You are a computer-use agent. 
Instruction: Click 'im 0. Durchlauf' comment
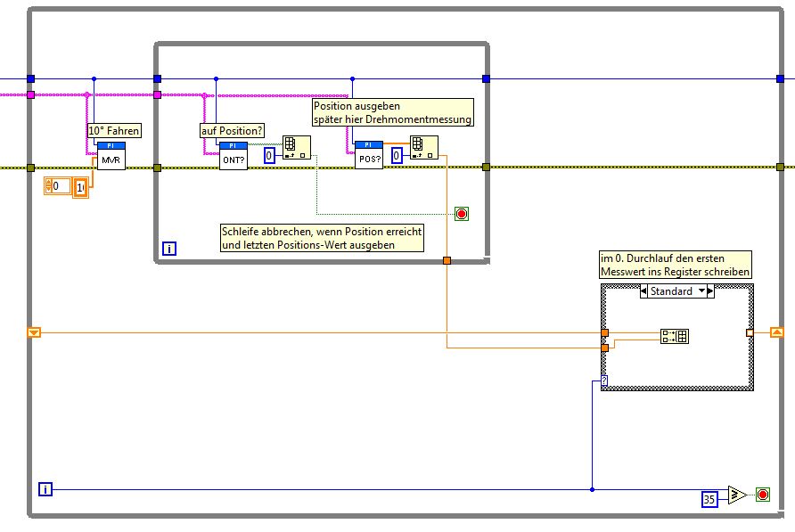coord(676,265)
